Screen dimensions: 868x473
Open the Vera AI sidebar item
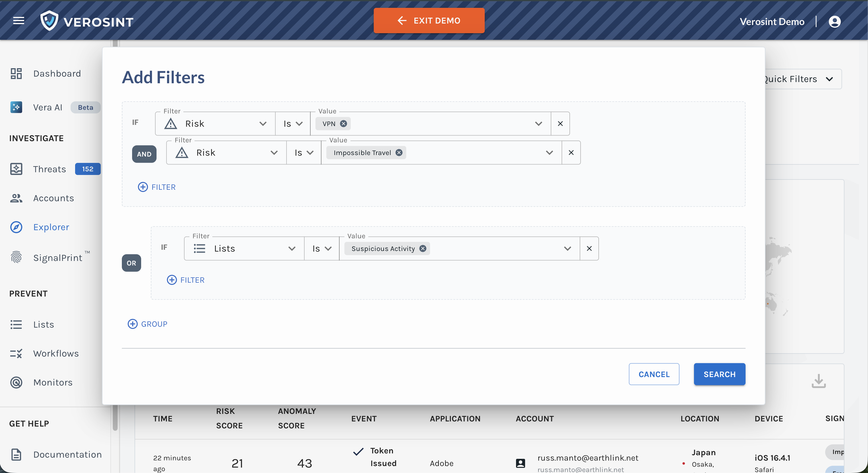coord(48,107)
